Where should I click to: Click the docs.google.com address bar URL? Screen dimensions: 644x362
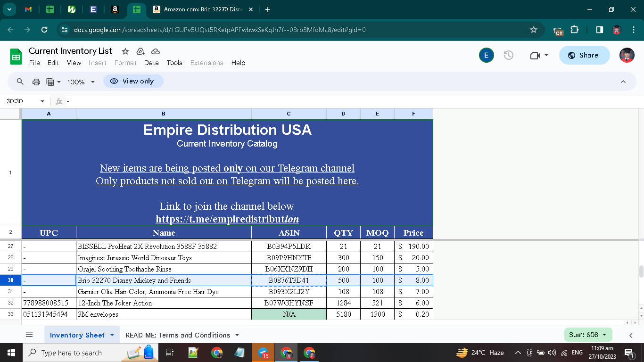pyautogui.click(x=220, y=30)
